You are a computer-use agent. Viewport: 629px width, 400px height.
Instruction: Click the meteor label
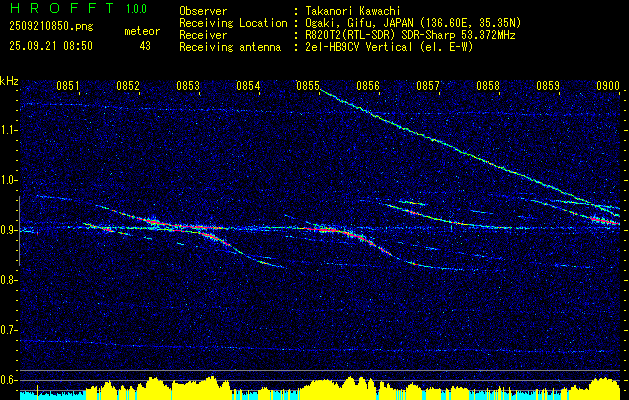[142, 31]
